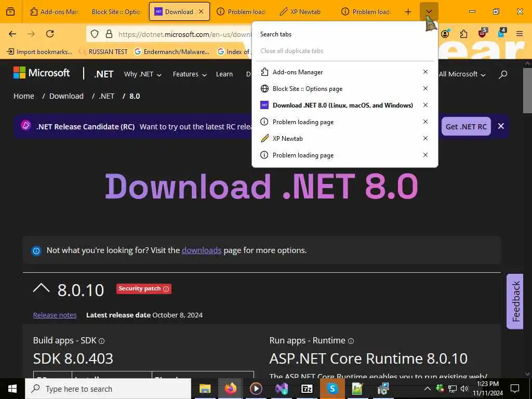Open the Firefox account icon
Image resolution: width=532 pixels, height=399 pixels.
click(x=445, y=34)
